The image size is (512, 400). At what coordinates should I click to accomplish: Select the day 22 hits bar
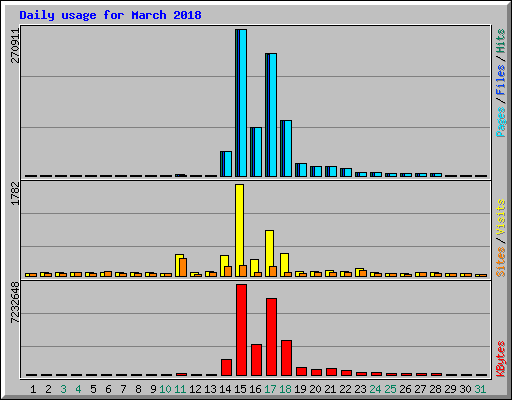(346, 172)
